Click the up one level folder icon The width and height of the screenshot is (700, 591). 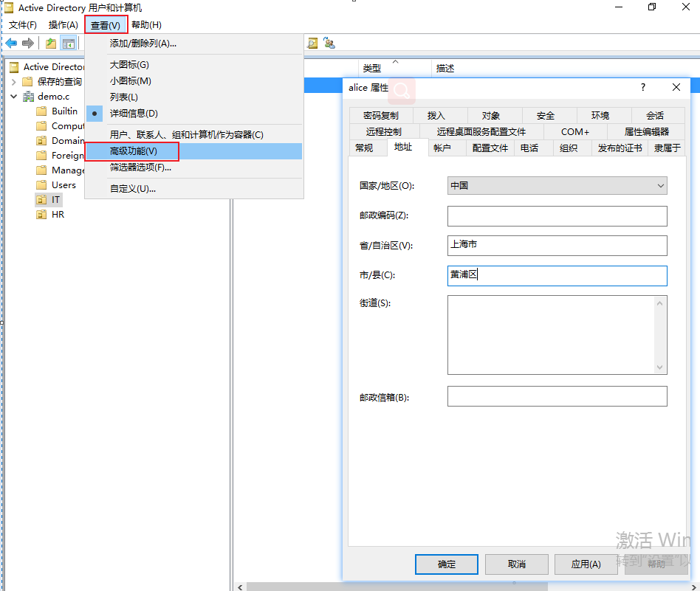point(49,43)
